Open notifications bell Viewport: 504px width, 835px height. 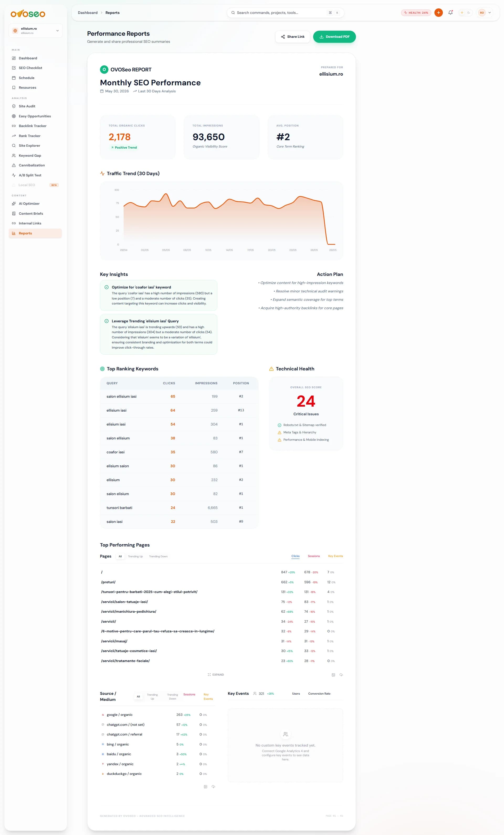tap(450, 13)
